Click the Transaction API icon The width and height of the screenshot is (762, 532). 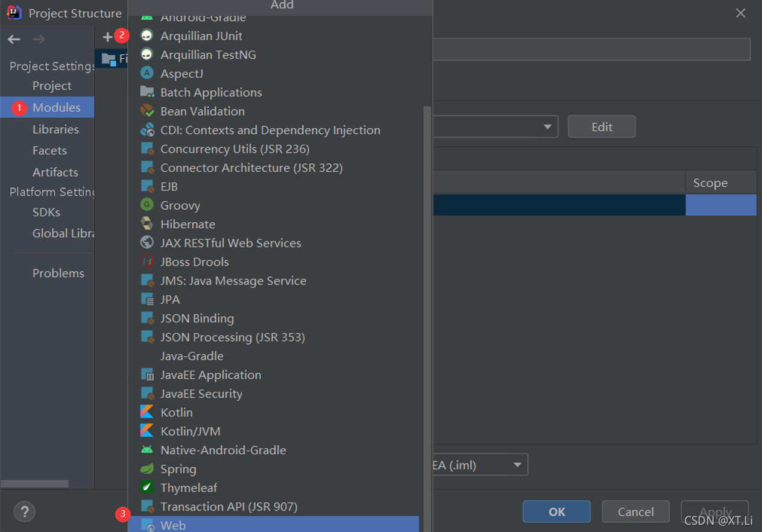click(x=146, y=507)
